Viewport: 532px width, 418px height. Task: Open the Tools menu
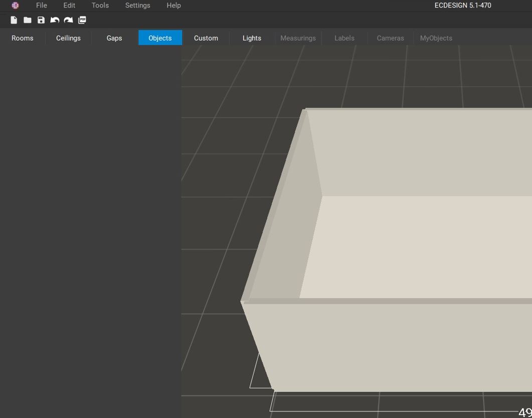tap(99, 6)
